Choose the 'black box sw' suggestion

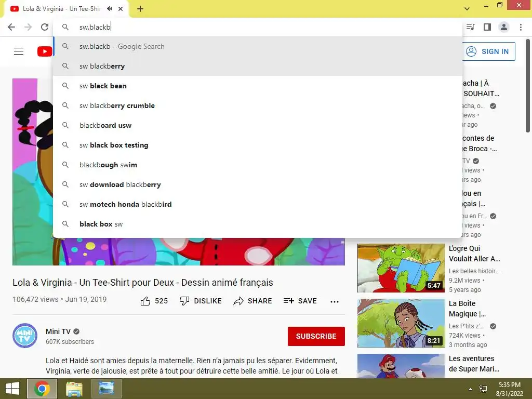pyautogui.click(x=258, y=224)
